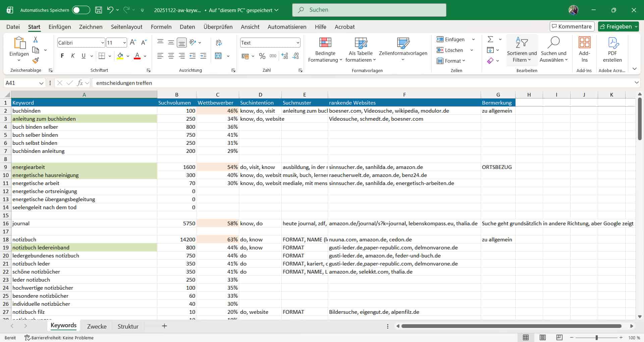Open the Name Box dropdown arrow
Viewport: 644px width, 342px height.
pos(41,83)
